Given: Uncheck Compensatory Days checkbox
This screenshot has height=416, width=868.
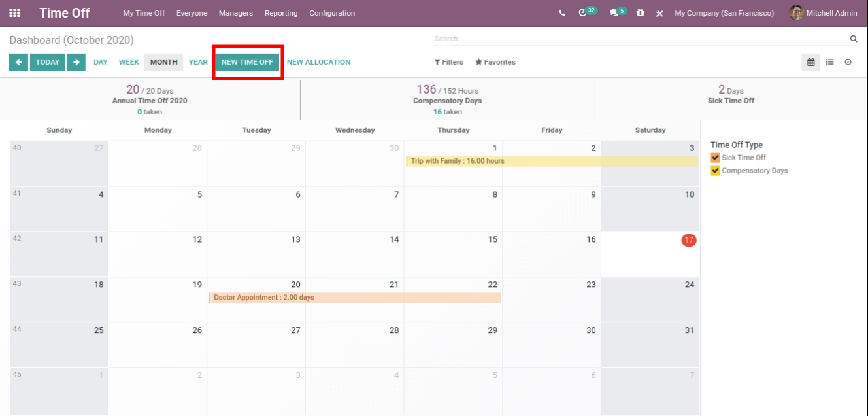Looking at the screenshot, I should click(x=715, y=171).
